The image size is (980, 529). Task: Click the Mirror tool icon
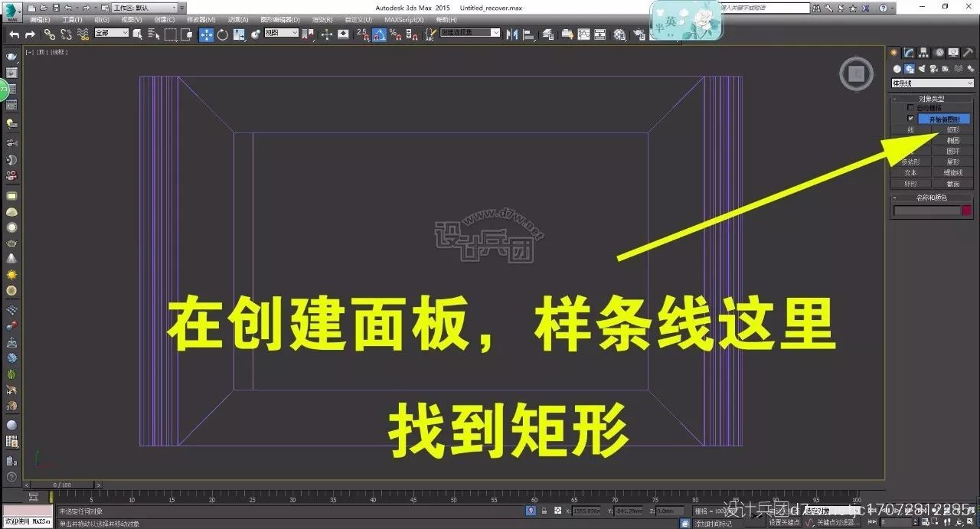click(x=512, y=34)
